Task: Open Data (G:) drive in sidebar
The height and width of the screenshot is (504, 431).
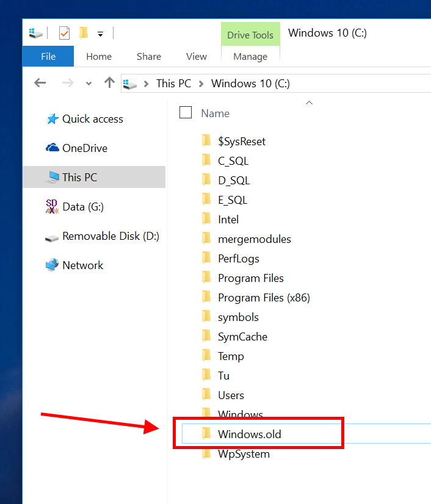Action: click(x=74, y=207)
